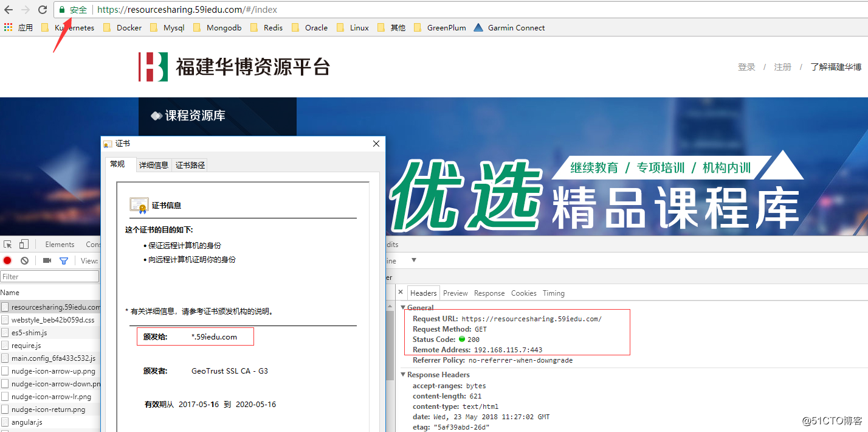Click the 福建华博资源平台 site logo
The width and height of the screenshot is (868, 432).
click(x=234, y=66)
